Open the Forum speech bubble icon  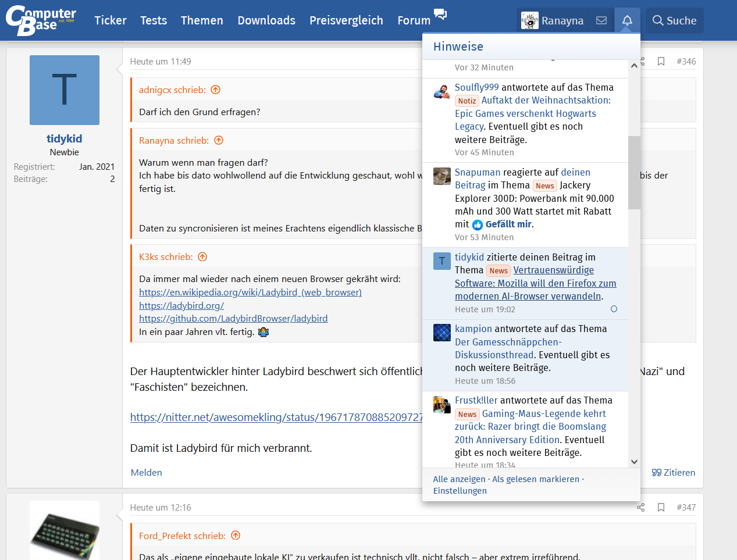[x=440, y=14]
